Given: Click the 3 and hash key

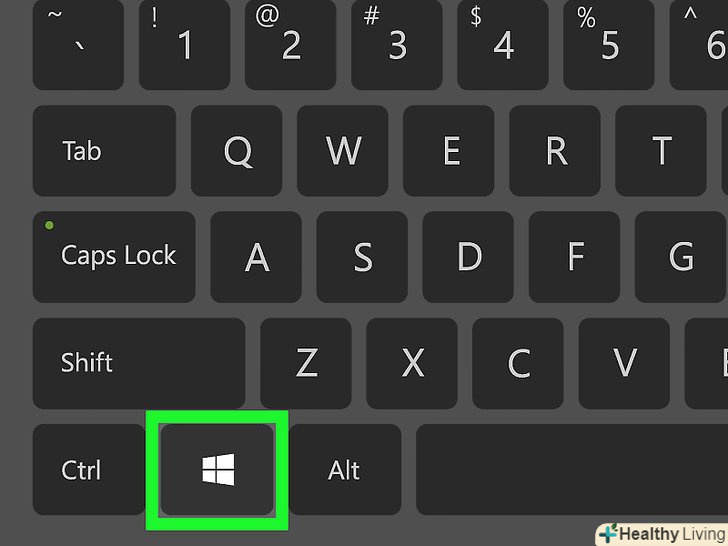Looking at the screenshot, I should click(x=396, y=45).
